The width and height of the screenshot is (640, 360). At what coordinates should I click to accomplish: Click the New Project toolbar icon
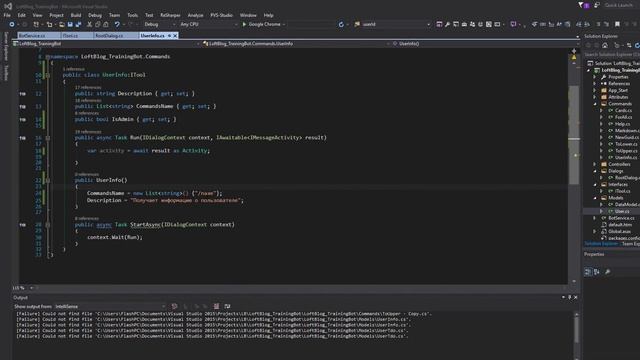pos(36,24)
